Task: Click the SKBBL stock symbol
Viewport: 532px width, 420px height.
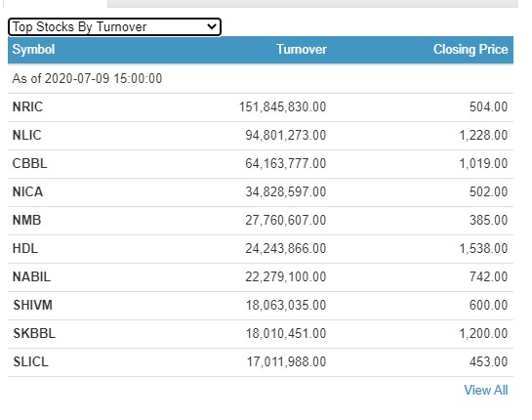Action: coord(34,333)
